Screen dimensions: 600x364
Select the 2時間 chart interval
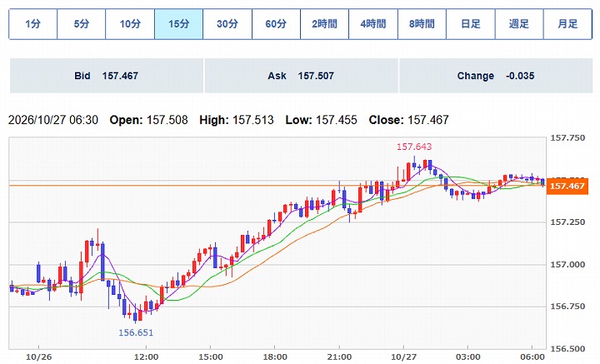point(324,24)
